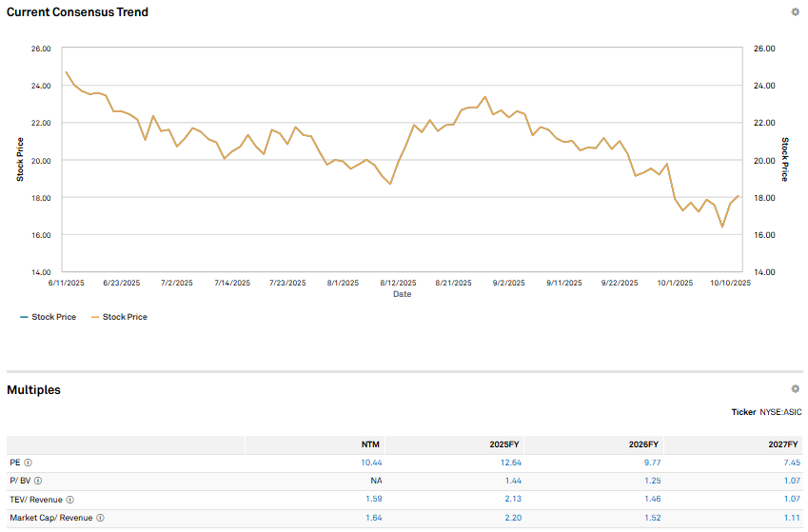The image size is (808, 532).
Task: Click the chart line's final point near 18.00
Action: pos(739,196)
